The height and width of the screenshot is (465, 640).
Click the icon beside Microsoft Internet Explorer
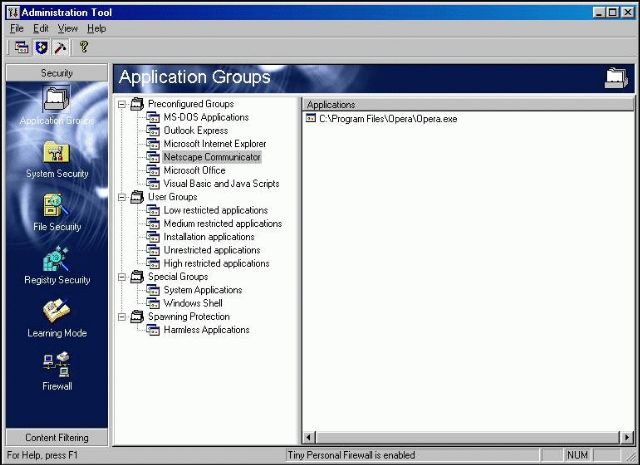(153, 144)
